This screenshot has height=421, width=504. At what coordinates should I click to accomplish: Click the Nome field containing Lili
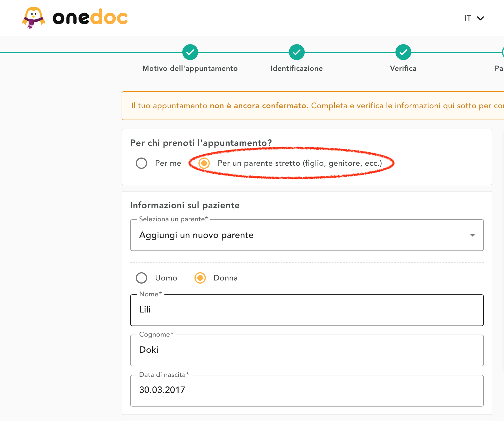[307, 310]
